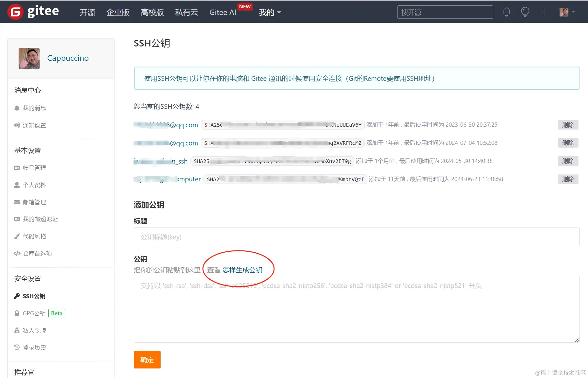Open the notifications bell icon

tap(507, 12)
